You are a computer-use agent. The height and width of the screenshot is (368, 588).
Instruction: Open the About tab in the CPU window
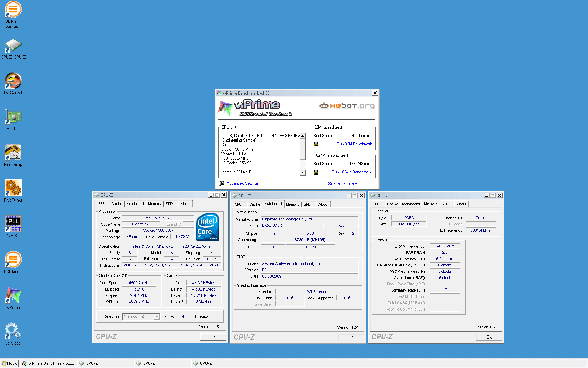185,204
